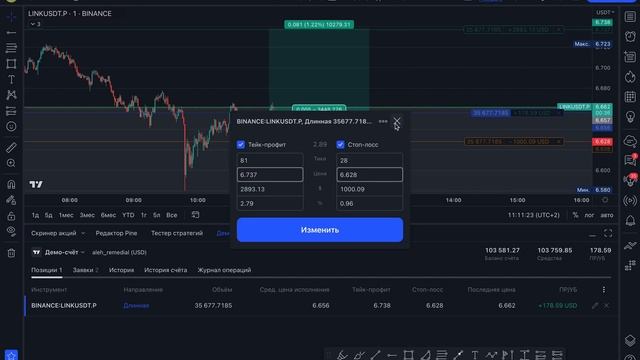This screenshot has height=360, width=640.
Task: Switch to the История tab
Action: pyautogui.click(x=121, y=270)
